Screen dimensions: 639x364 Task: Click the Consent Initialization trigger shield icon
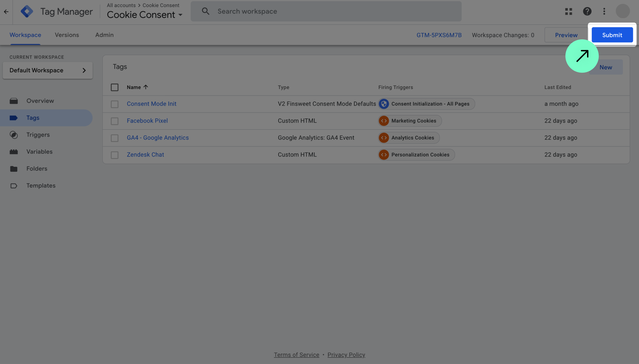pyautogui.click(x=384, y=104)
